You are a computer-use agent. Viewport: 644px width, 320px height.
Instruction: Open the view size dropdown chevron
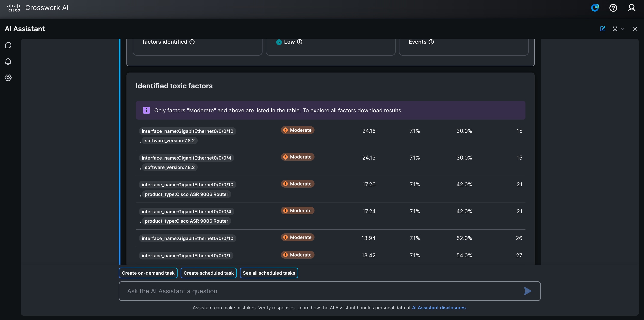click(623, 29)
